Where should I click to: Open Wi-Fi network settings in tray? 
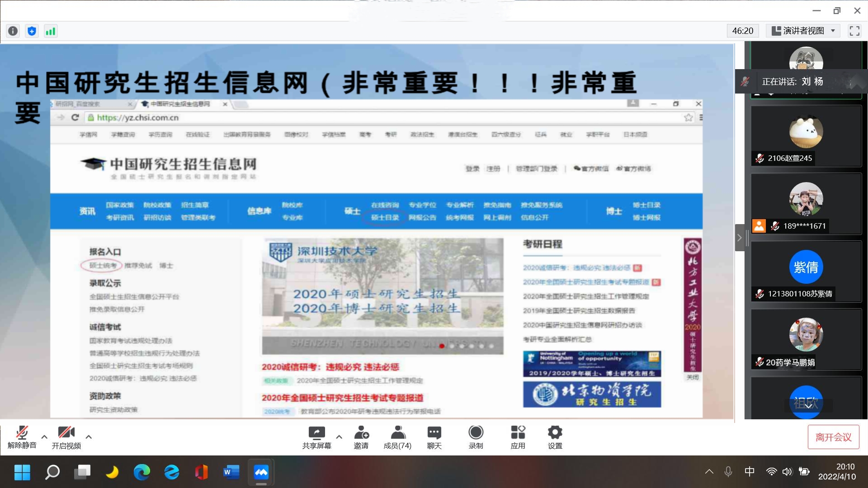pos(771,472)
